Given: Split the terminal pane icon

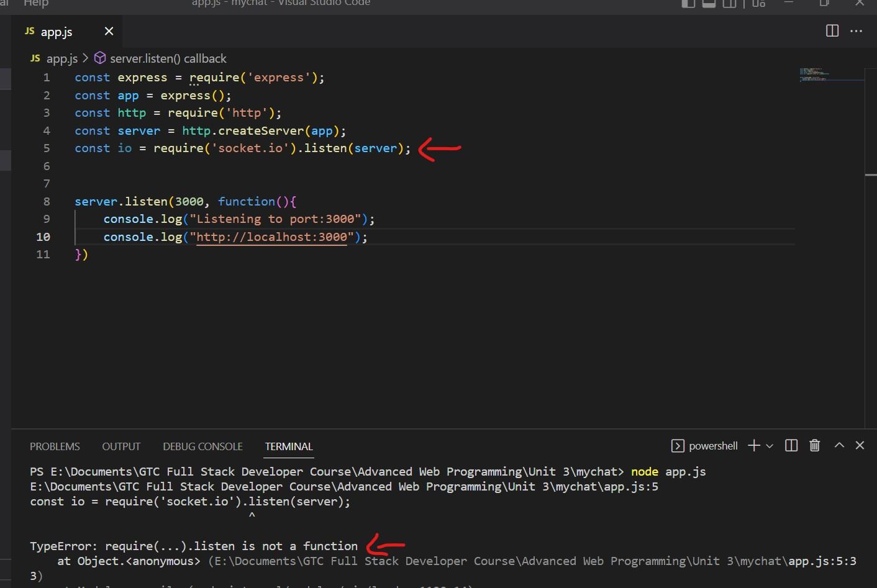Looking at the screenshot, I should [791, 445].
